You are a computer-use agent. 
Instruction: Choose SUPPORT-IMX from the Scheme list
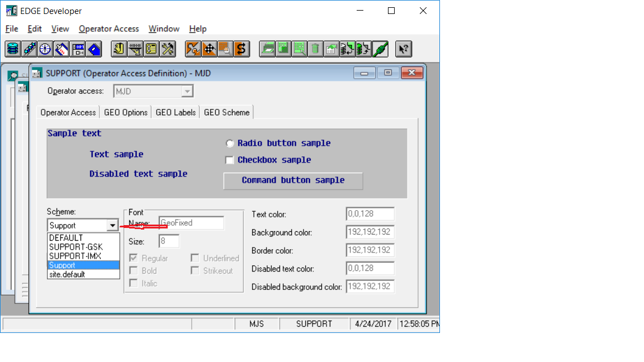click(x=83, y=256)
